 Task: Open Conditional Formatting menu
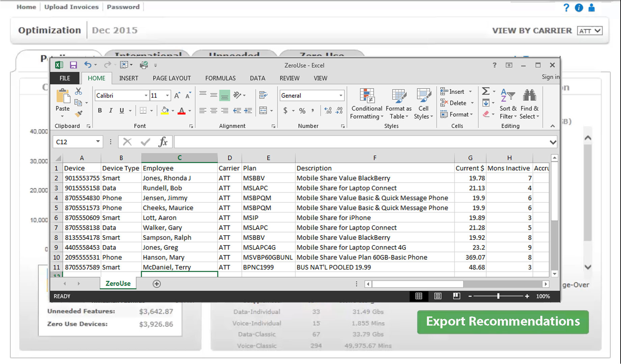point(367,104)
